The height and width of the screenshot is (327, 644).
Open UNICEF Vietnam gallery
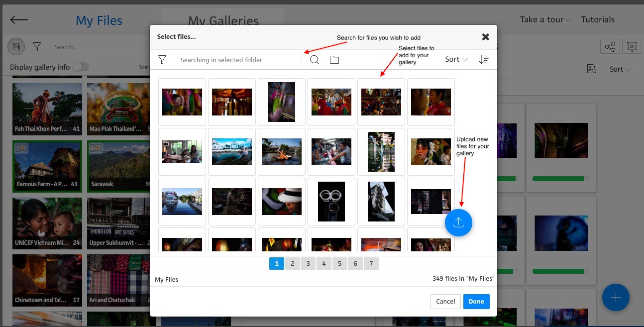47,223
